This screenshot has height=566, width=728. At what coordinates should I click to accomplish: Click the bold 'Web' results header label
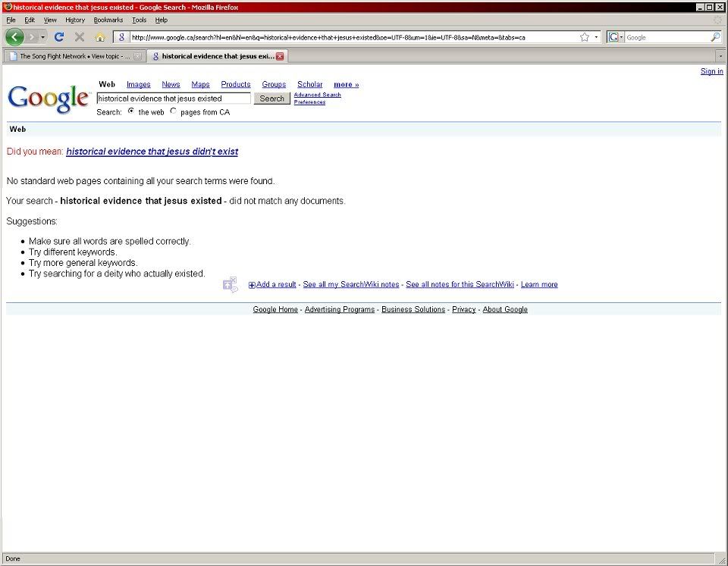pyautogui.click(x=17, y=129)
